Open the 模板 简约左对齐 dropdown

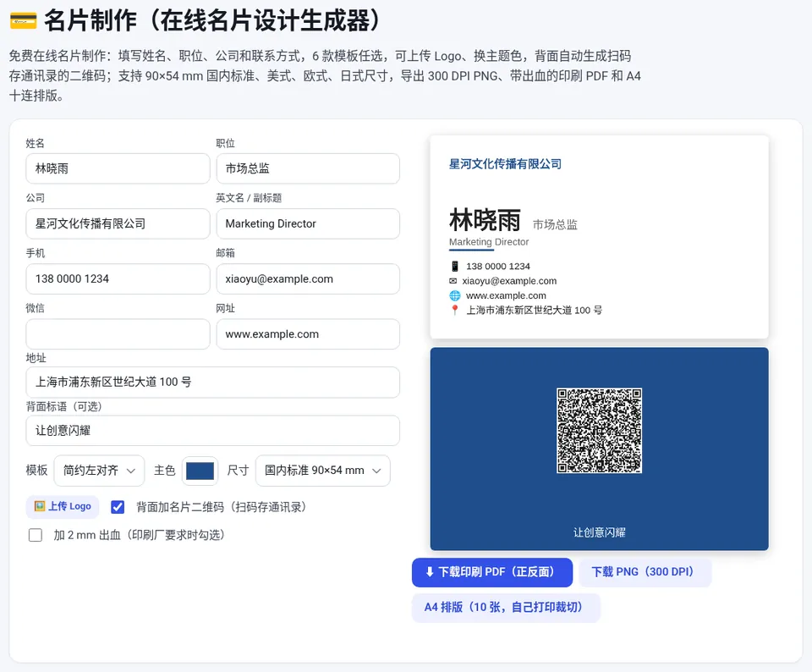point(99,471)
